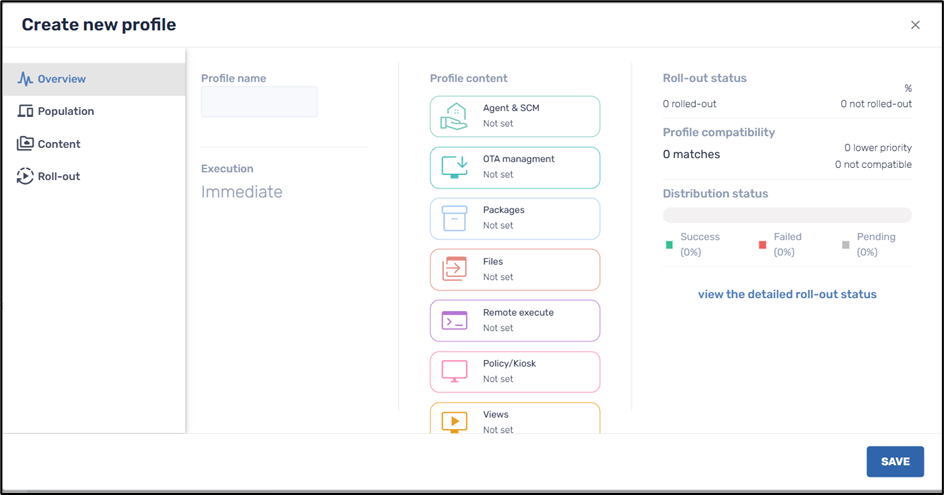Viewport: 944px width, 495px height.
Task: Click the Agent & SCM hand icon
Action: pyautogui.click(x=454, y=117)
